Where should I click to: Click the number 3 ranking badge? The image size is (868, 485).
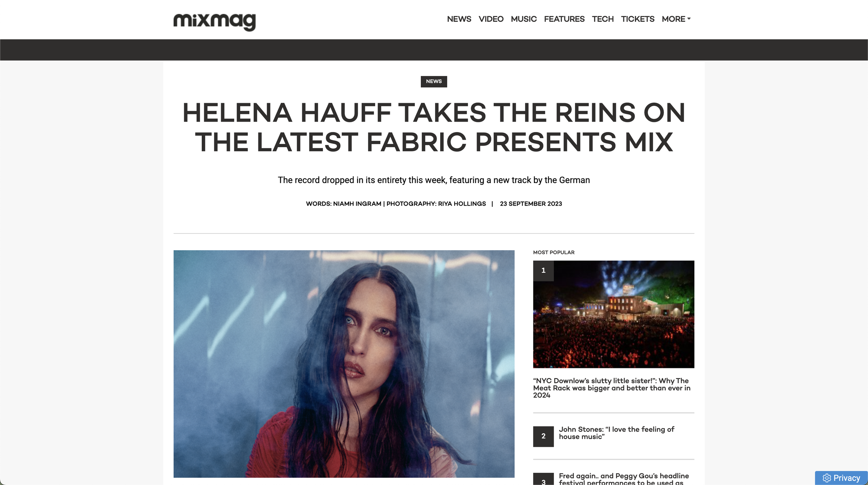543,479
